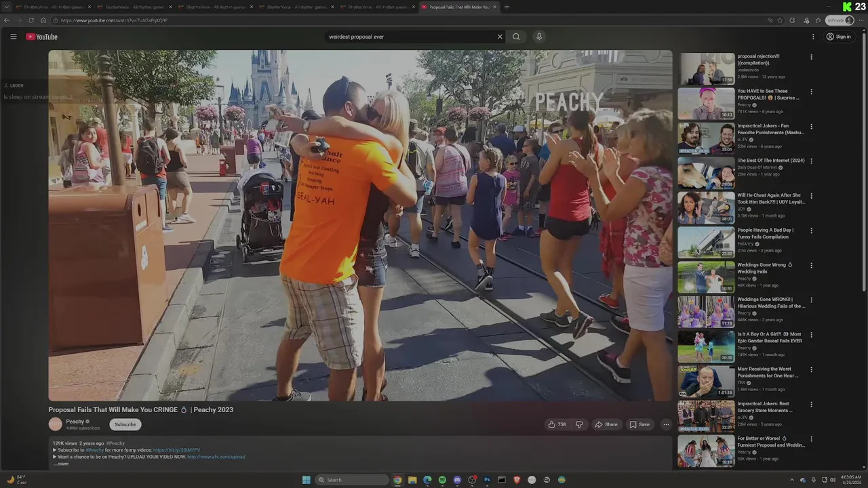868x488 pixels.
Task: Open the afv.com upload link
Action: pos(216,457)
